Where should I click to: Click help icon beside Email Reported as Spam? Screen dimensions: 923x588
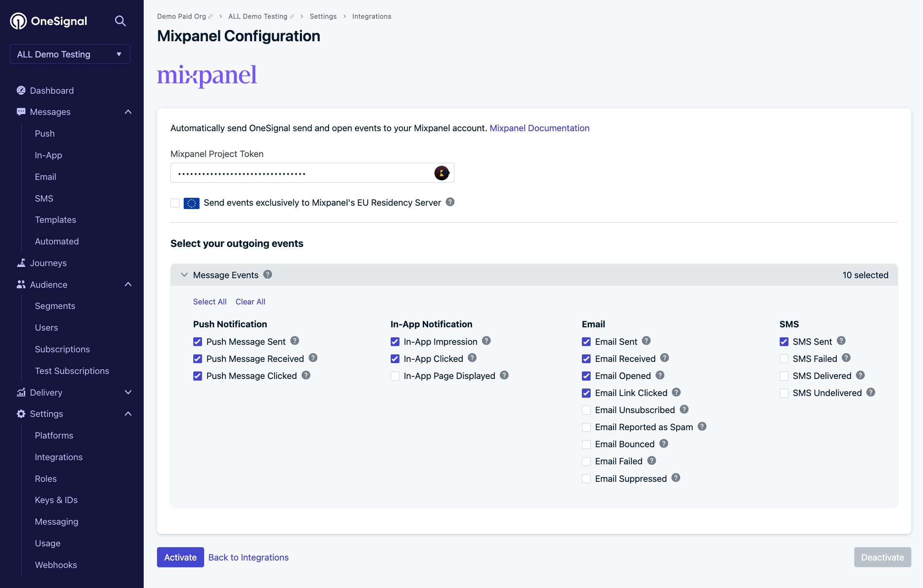click(702, 426)
